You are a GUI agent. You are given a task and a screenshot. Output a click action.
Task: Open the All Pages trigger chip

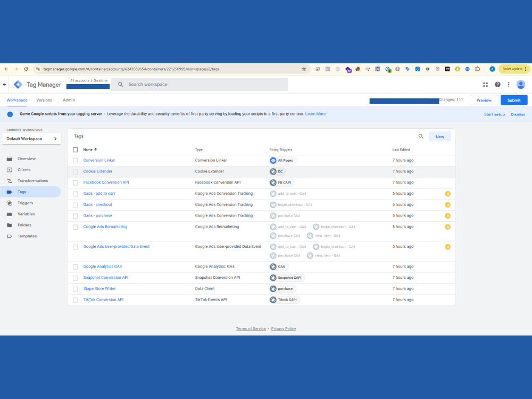click(x=282, y=161)
